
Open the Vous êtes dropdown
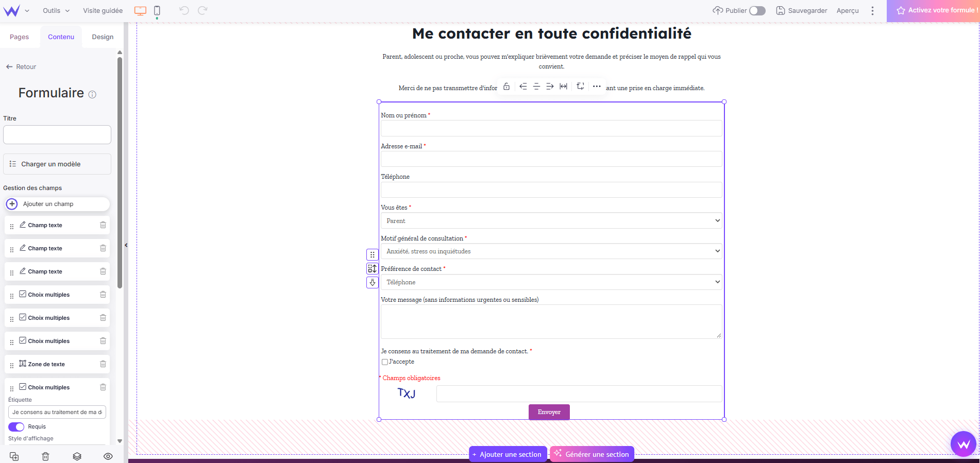[551, 221]
